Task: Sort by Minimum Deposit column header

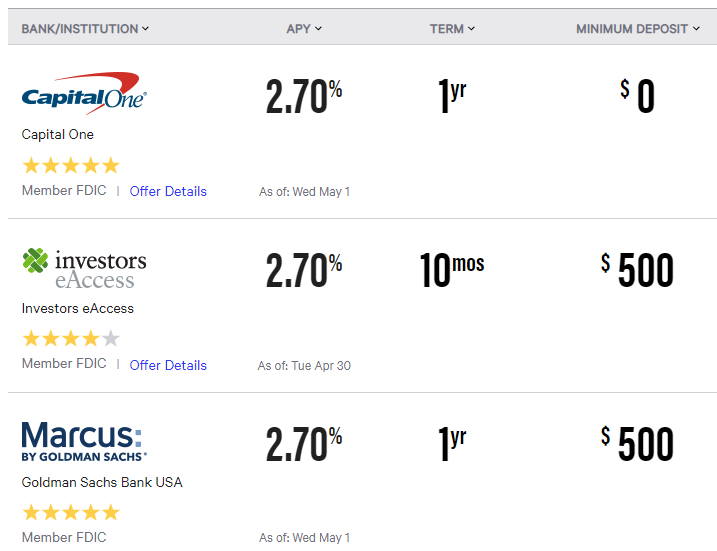Action: tap(638, 29)
